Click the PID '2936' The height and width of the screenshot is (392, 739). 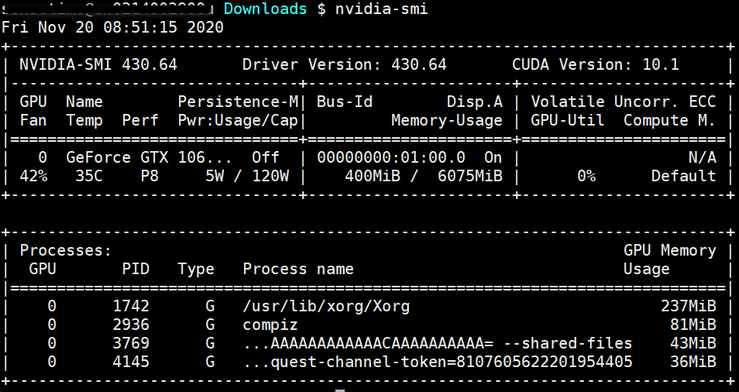[131, 325]
